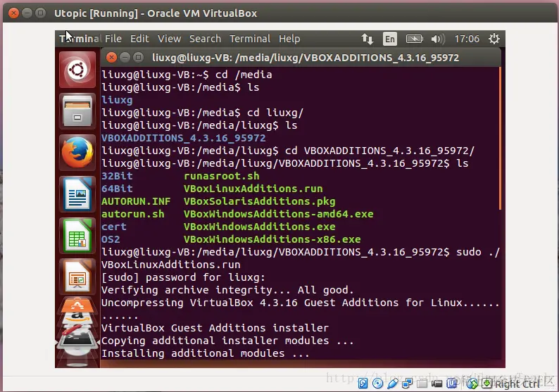
Task: Click 'AUTORUN.INF' in the listing
Action: pos(136,201)
